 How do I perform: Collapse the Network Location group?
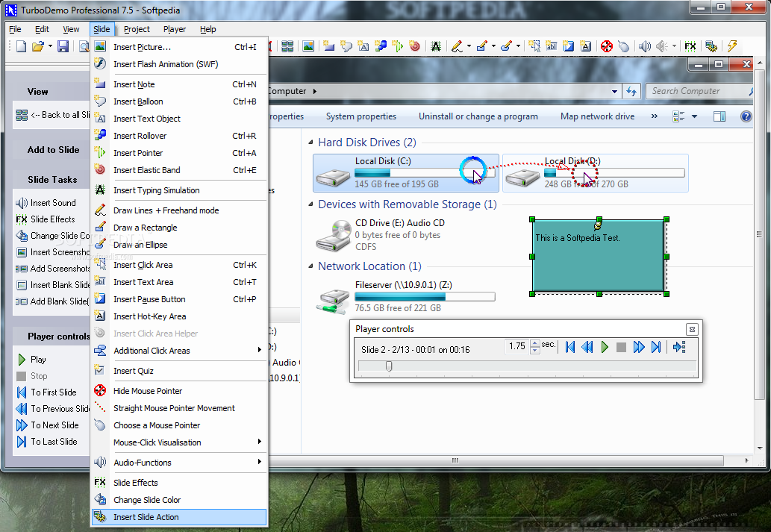[x=310, y=266]
